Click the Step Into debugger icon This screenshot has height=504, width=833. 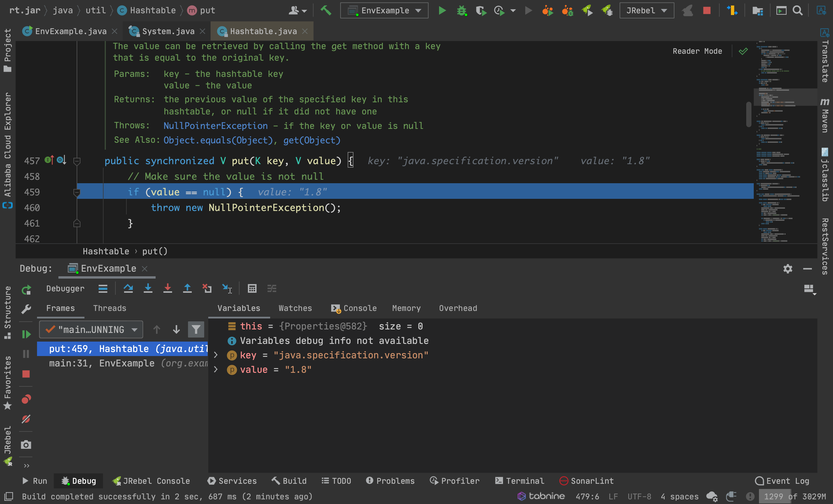tap(148, 288)
